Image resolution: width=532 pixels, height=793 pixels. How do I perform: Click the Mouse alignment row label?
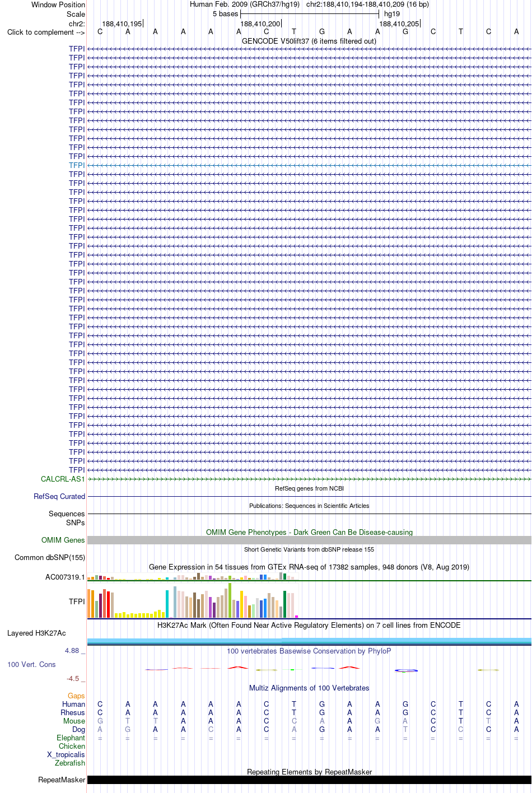pyautogui.click(x=74, y=721)
